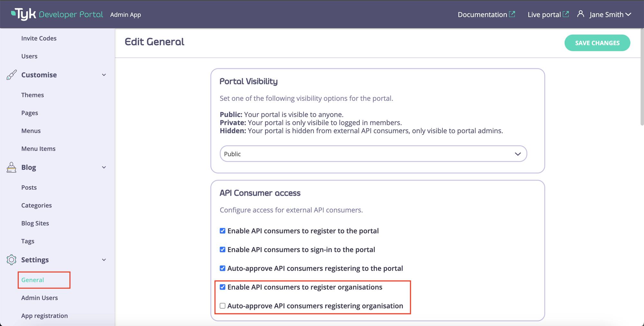Collapse the Settings section in sidebar
644x326 pixels.
pos(104,260)
